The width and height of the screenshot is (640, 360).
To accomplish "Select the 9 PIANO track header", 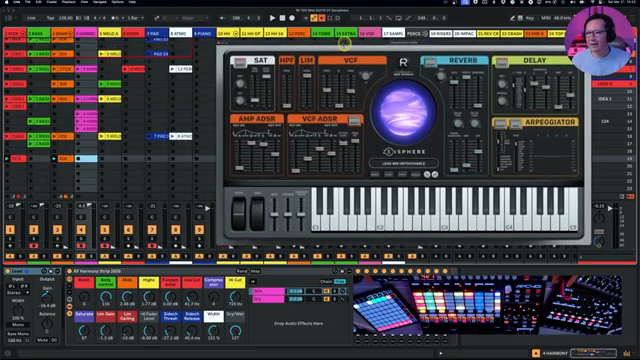I will pos(204,33).
